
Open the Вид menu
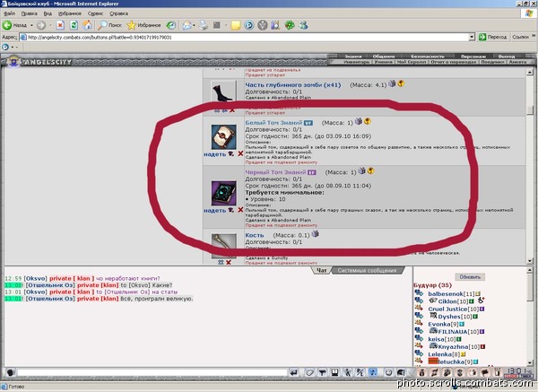[x=48, y=13]
